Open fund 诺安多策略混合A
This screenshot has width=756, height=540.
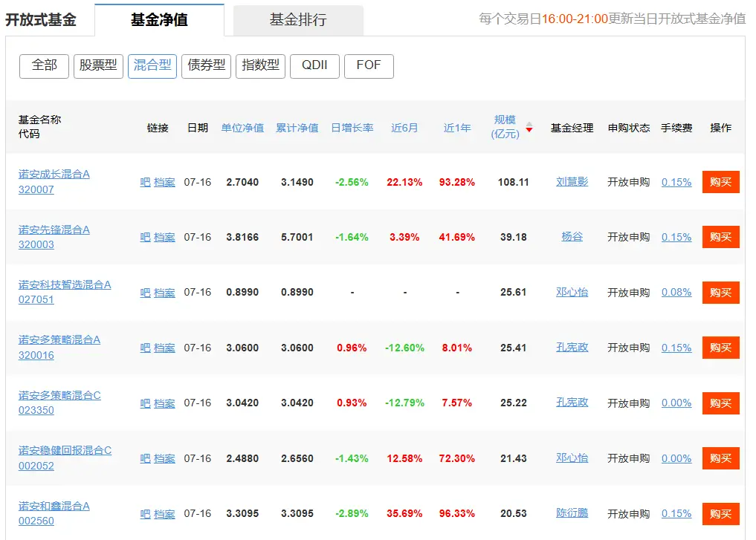[x=59, y=339]
